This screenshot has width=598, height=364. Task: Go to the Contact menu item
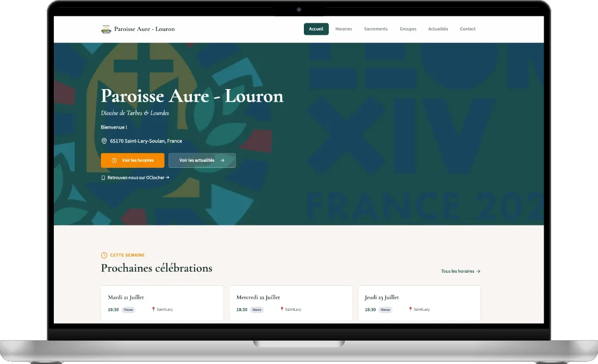(468, 29)
